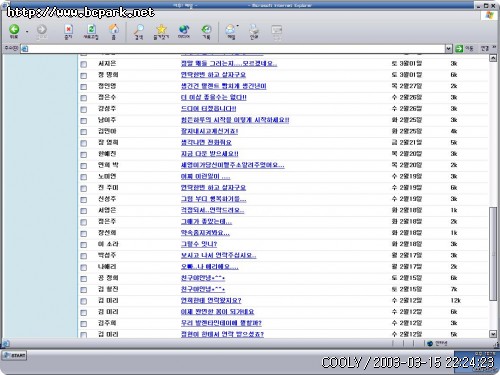The height and width of the screenshot is (375, 500).
Task: Click the sender name 박성주
Action: coord(107,255)
